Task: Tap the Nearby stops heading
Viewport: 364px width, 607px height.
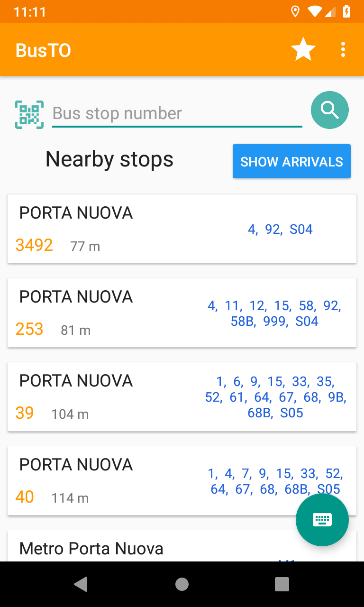Action: [x=109, y=159]
